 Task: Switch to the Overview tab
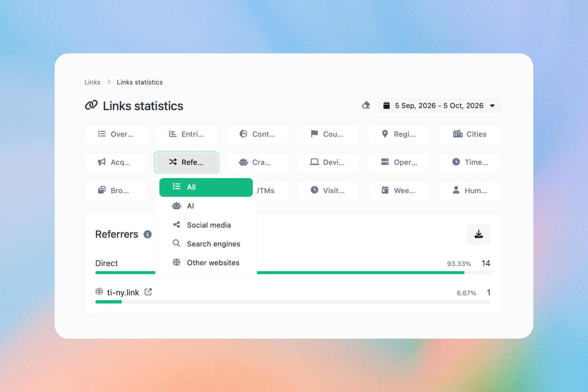coord(116,134)
